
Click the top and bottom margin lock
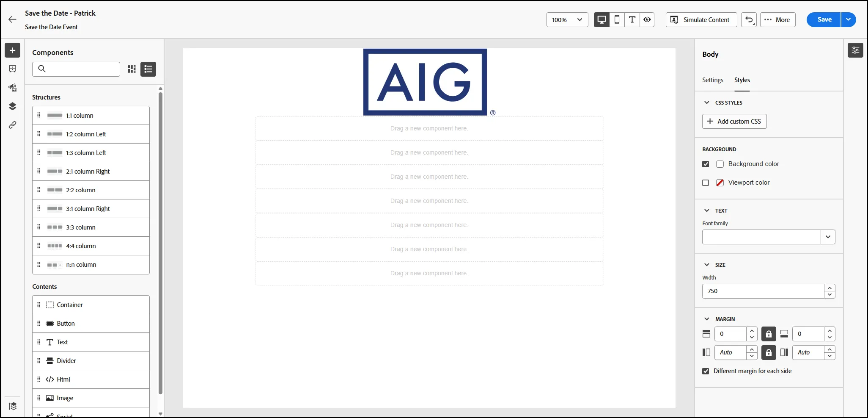769,334
